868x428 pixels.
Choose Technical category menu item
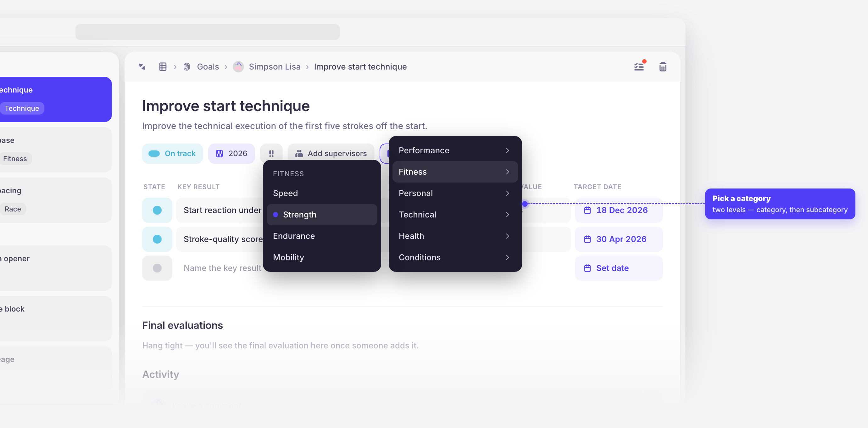click(x=455, y=215)
